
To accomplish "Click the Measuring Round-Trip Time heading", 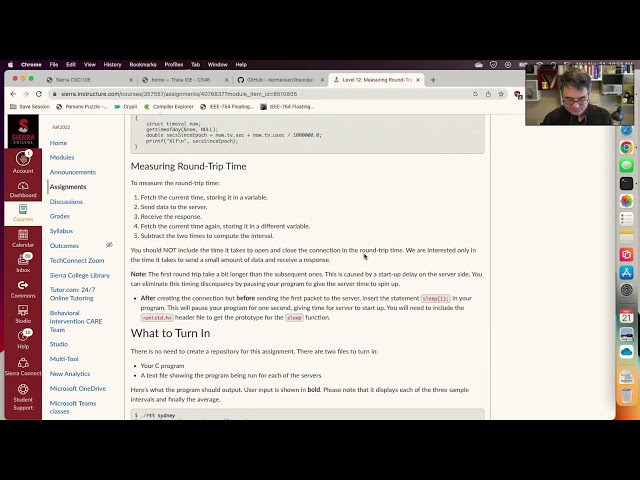I will 189,166.
